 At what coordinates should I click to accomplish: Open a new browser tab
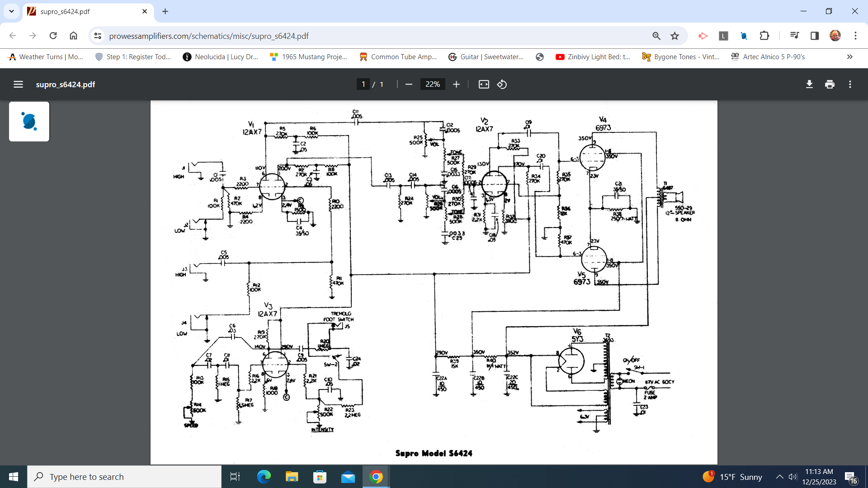[165, 11]
